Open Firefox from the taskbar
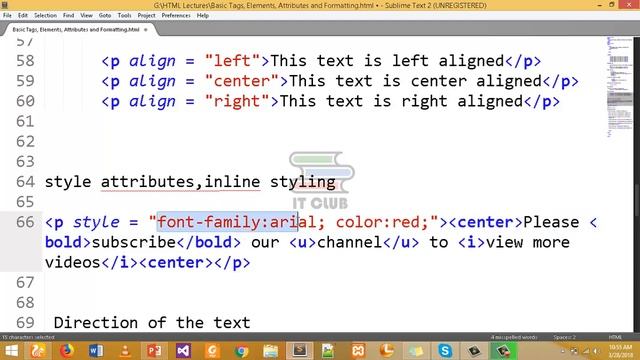The height and width of the screenshot is (360, 640). click(67, 351)
